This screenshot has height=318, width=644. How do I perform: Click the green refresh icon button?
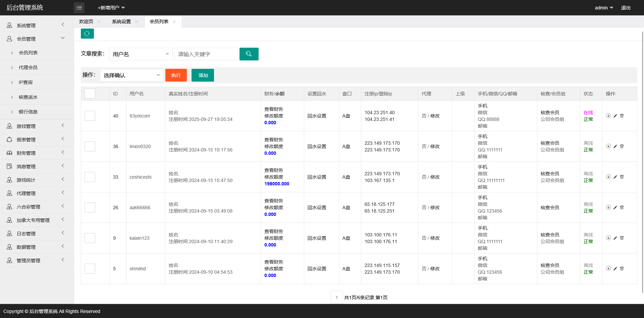[87, 34]
